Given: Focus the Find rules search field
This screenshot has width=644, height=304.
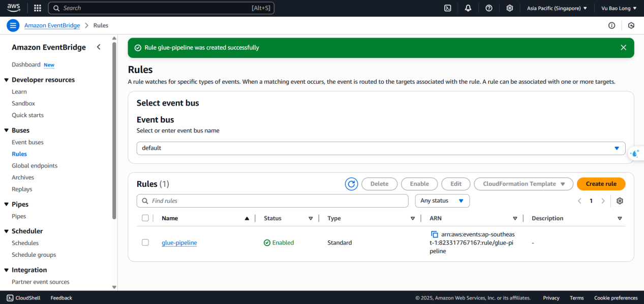Looking at the screenshot, I should pos(272,201).
